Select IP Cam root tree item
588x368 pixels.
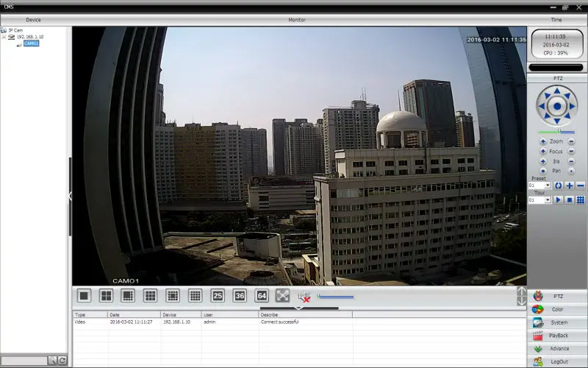[15, 30]
